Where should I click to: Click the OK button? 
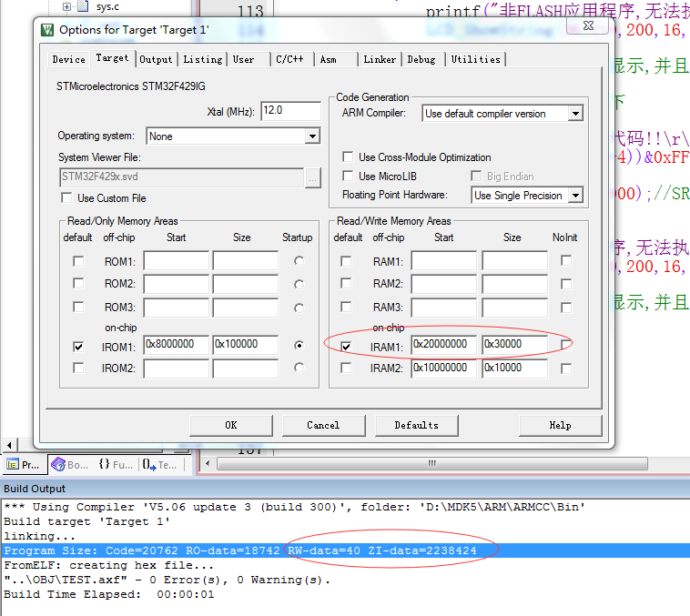point(231,426)
